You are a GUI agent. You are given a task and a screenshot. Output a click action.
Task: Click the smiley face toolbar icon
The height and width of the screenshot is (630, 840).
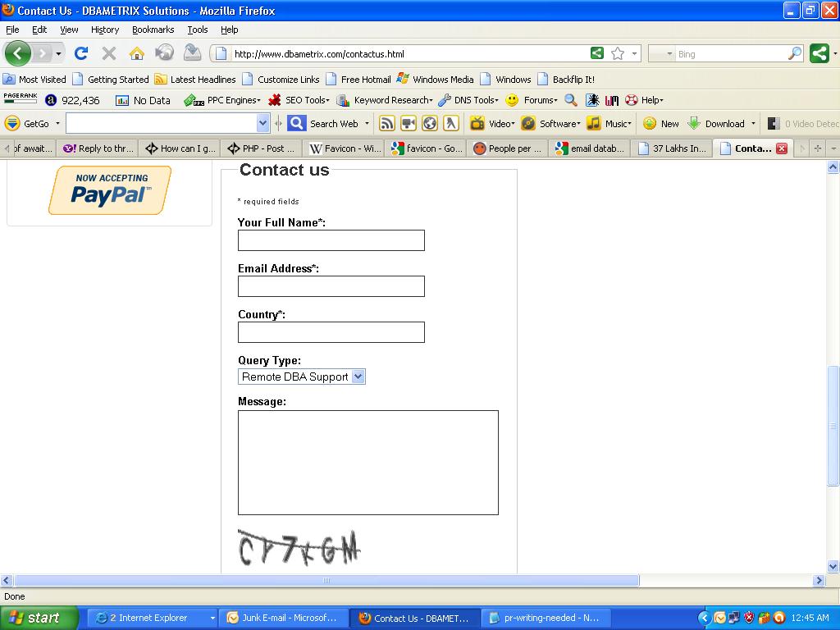point(512,100)
